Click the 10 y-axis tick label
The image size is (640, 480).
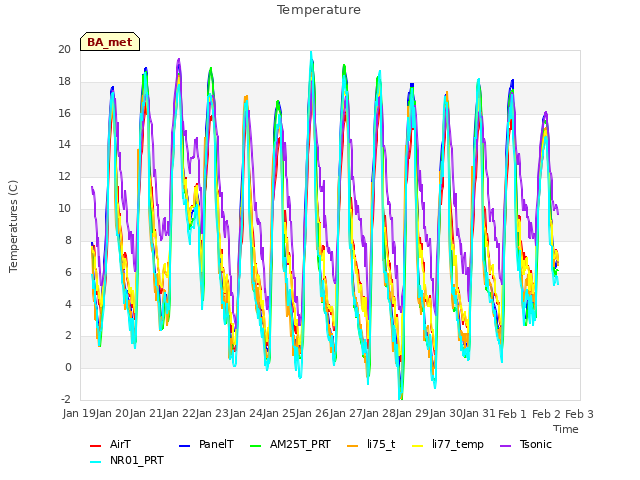(64, 209)
